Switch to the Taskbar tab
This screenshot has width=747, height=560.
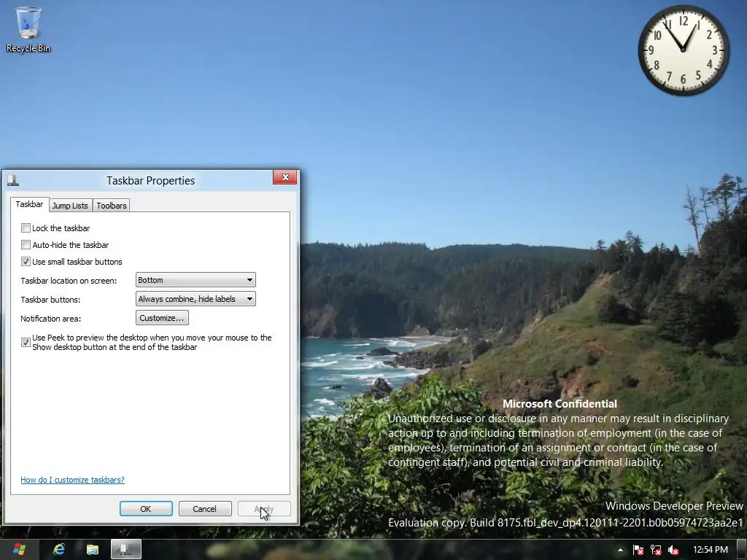click(29, 204)
